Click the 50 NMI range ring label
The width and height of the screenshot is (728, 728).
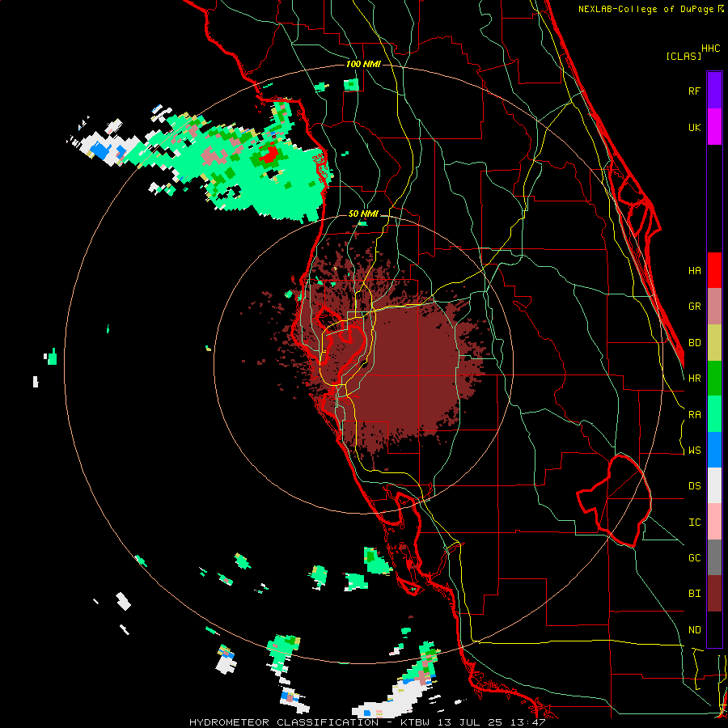(363, 214)
